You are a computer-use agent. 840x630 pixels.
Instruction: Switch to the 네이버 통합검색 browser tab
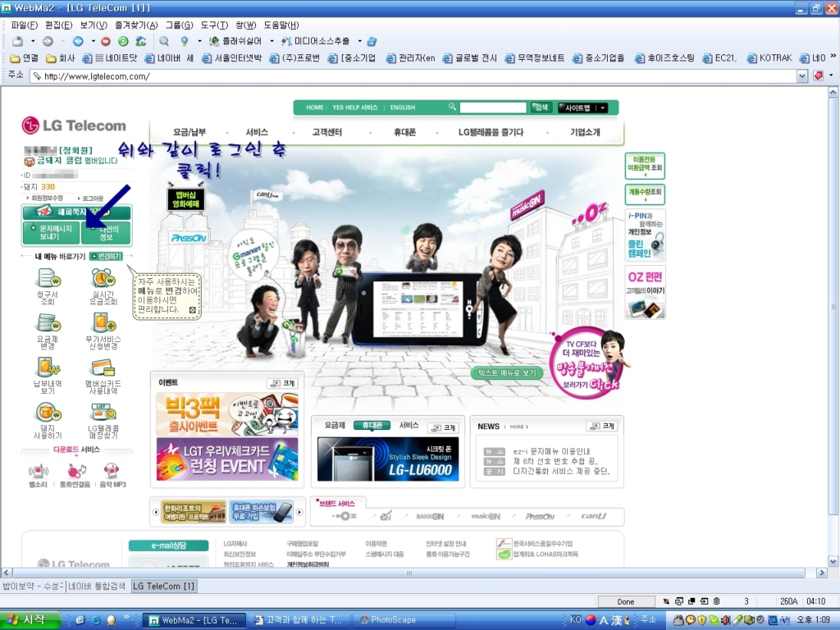[x=97, y=586]
